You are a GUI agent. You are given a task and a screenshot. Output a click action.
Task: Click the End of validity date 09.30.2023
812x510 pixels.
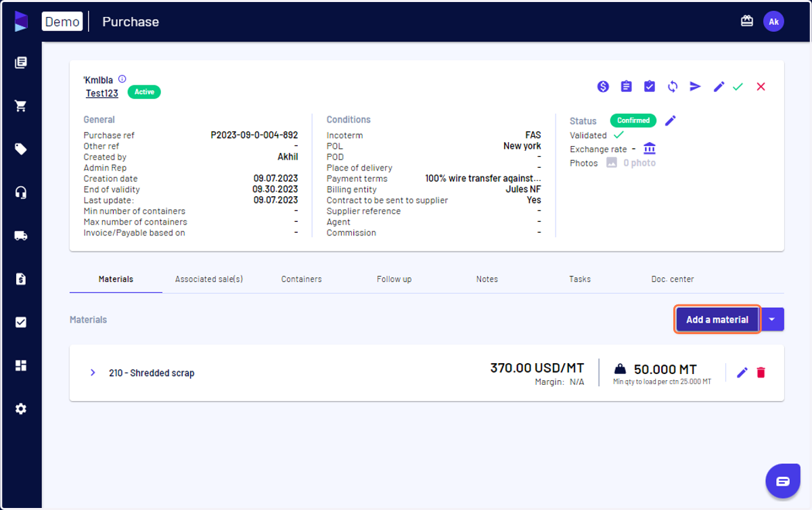coord(275,189)
